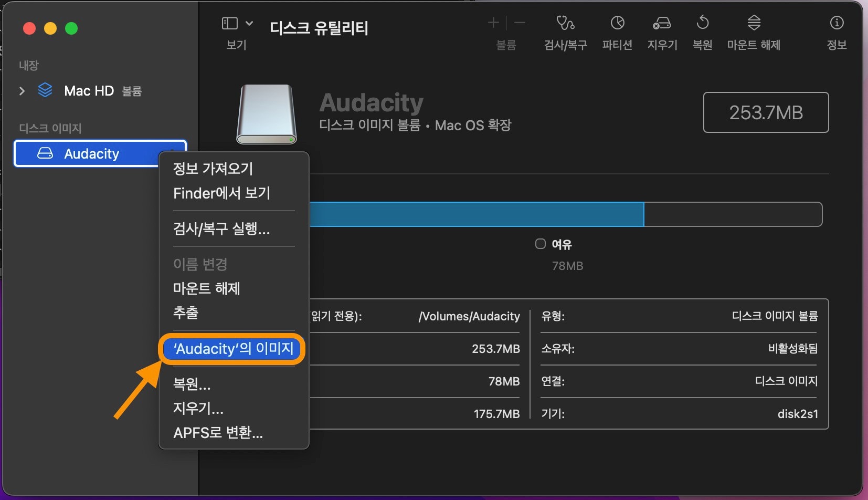868x500 pixels.
Task: Select Mac HD volume in sidebar
Action: 100,91
